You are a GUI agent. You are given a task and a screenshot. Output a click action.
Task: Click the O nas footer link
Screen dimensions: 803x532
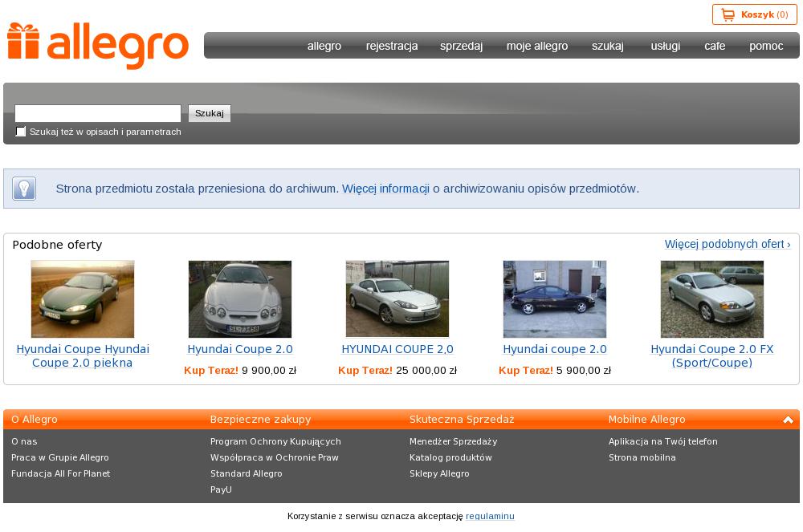[24, 441]
